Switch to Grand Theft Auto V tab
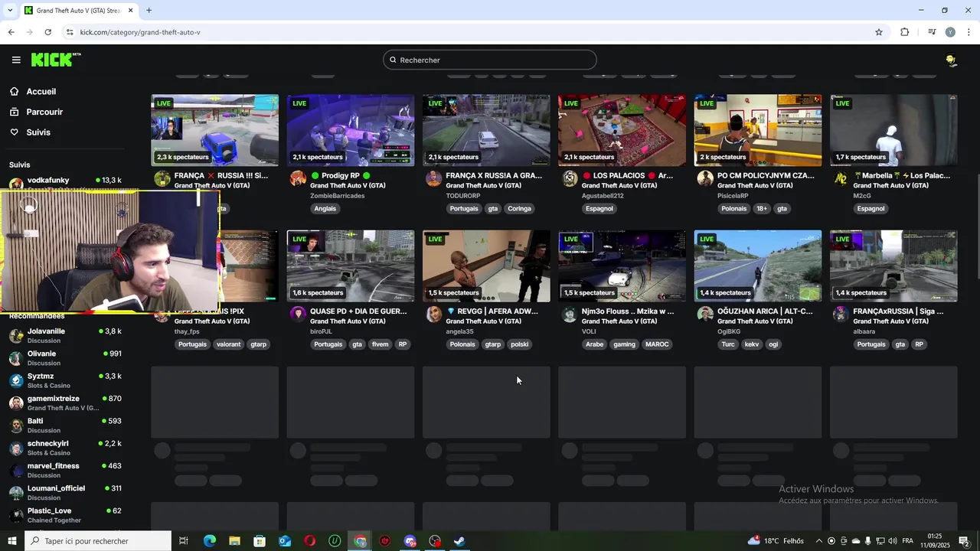 [79, 10]
